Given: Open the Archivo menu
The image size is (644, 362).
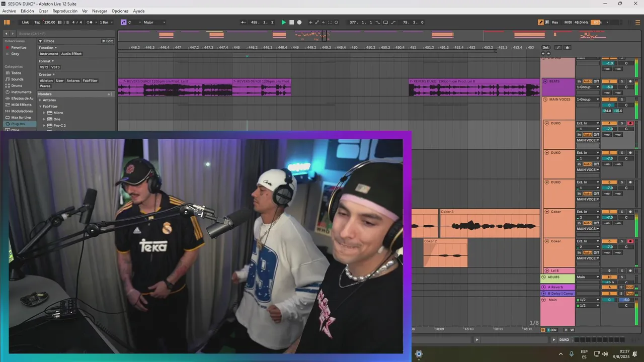Looking at the screenshot, I should pos(9,11).
